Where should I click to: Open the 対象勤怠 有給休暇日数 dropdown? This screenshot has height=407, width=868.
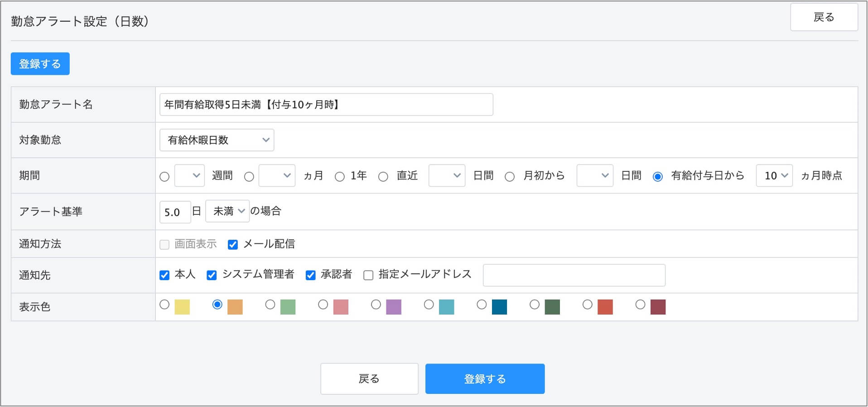click(217, 140)
